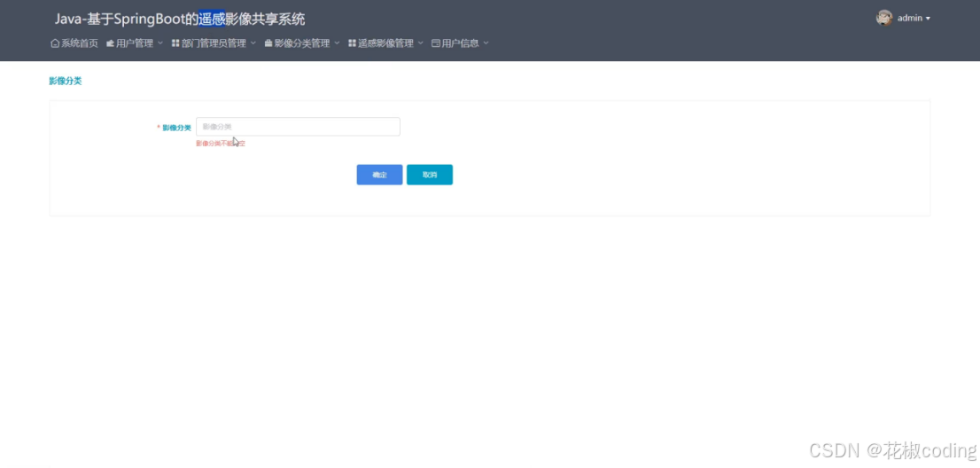This screenshot has height=468, width=980.
Task: Click the grid icon beside 部门管理员管理
Action: (x=175, y=43)
